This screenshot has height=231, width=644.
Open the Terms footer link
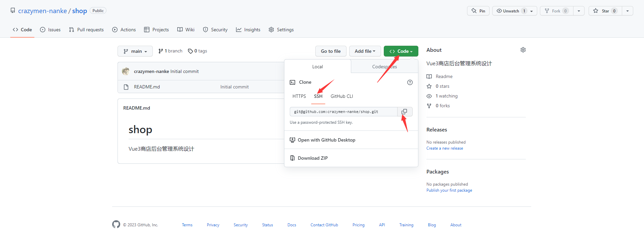pos(187,225)
